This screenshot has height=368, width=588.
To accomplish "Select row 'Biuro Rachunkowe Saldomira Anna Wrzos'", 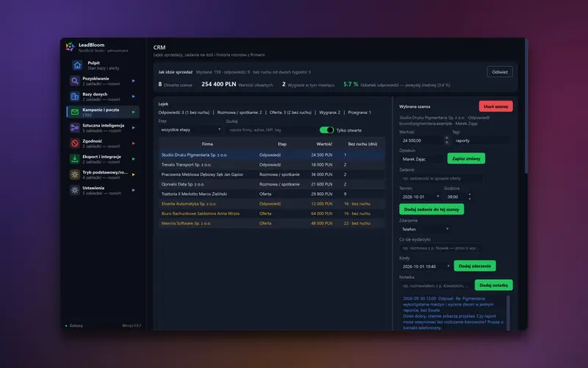I will 272,213.
